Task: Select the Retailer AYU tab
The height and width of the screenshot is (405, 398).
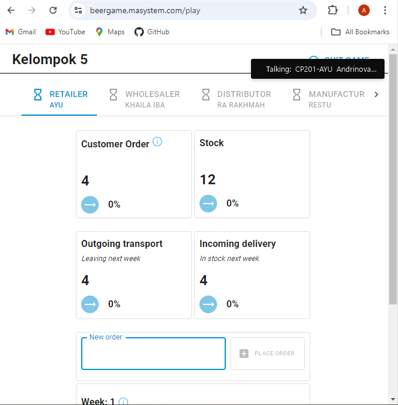Action: (x=59, y=99)
